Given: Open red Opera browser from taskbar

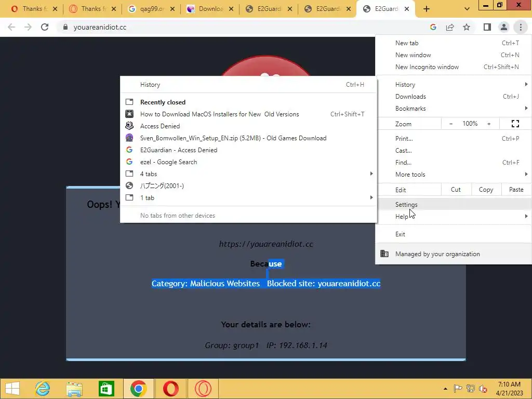Looking at the screenshot, I should [x=170, y=389].
